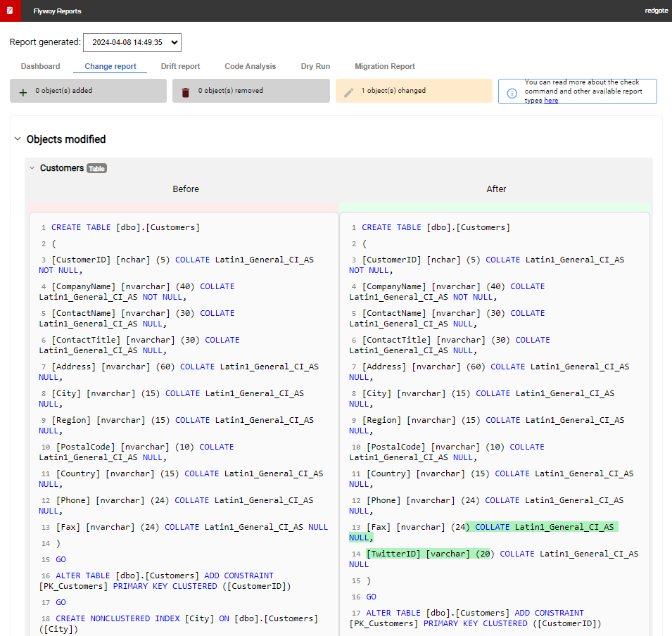
Task: Click ALTER TABLE line in Before pane
Action: (165, 580)
